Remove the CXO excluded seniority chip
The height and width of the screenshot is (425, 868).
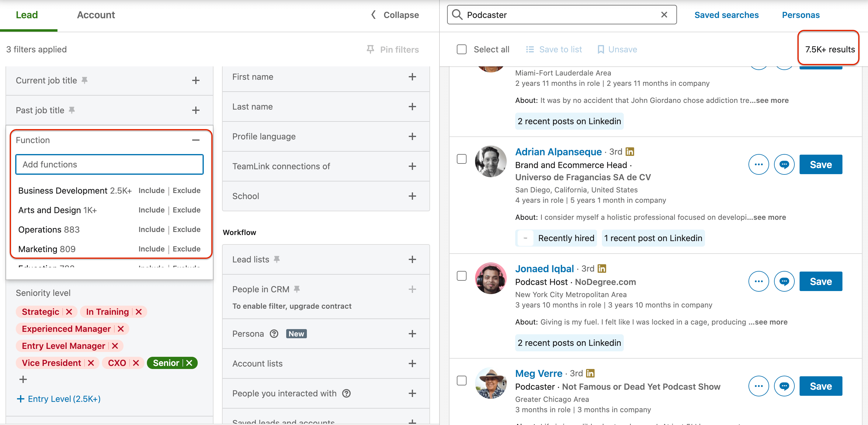[x=136, y=363]
